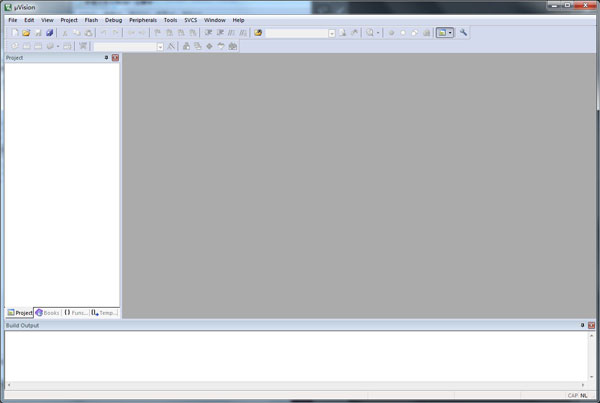The width and height of the screenshot is (600, 403).
Task: Expand the target selection combo box
Action: coord(160,46)
